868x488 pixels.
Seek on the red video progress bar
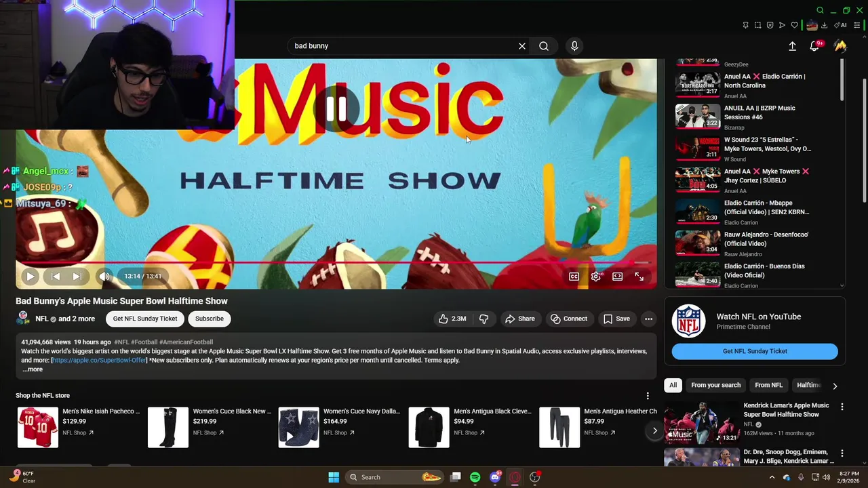pyautogui.click(x=336, y=263)
